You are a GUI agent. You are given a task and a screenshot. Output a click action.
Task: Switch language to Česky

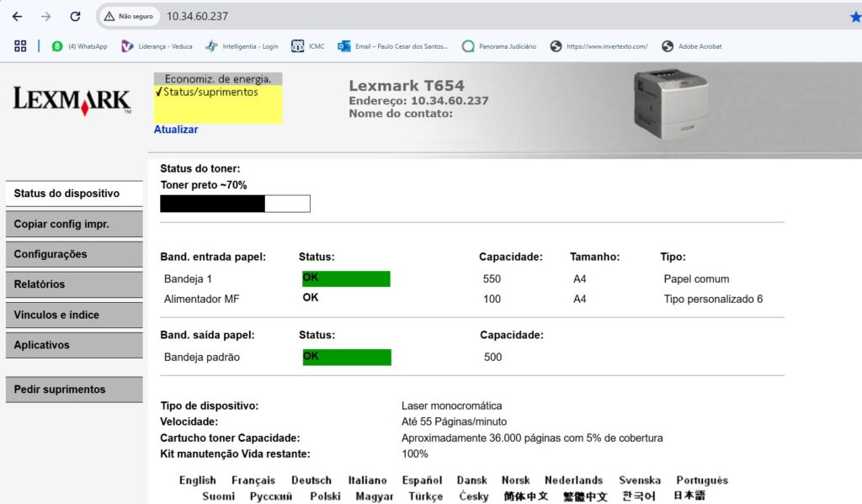click(x=474, y=496)
